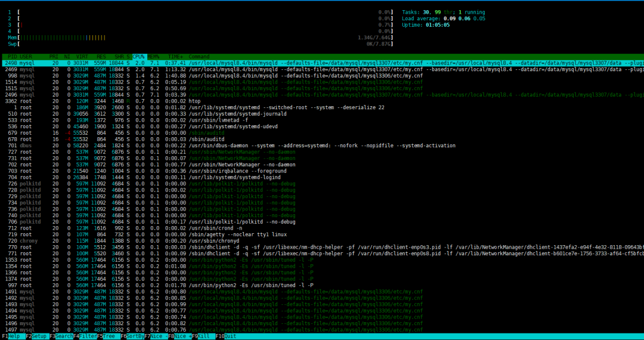Select tuned thread row PID 1354
644x340 pixels.
(322, 267)
